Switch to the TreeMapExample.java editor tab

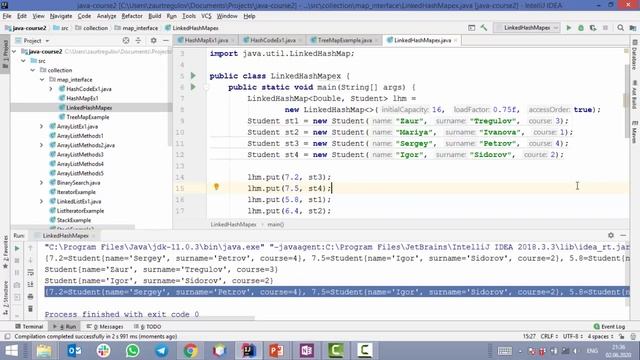pos(344,40)
